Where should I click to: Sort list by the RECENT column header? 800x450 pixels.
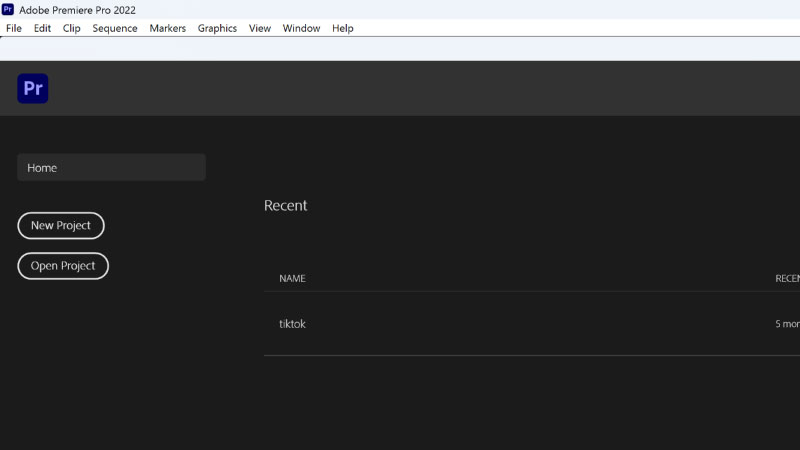(787, 278)
